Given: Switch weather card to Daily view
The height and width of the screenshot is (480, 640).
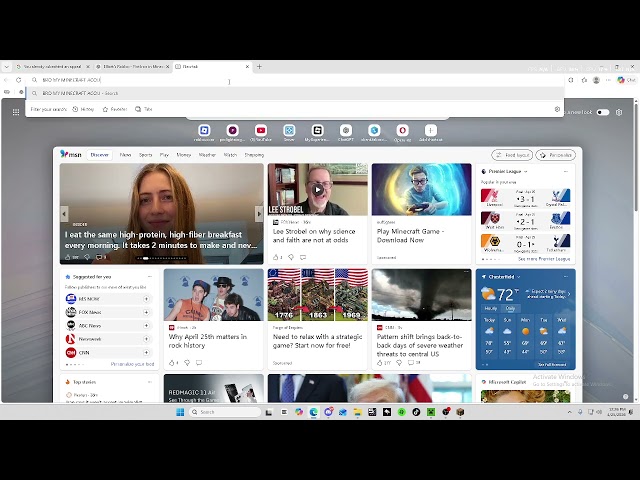Looking at the screenshot, I should [510, 309].
